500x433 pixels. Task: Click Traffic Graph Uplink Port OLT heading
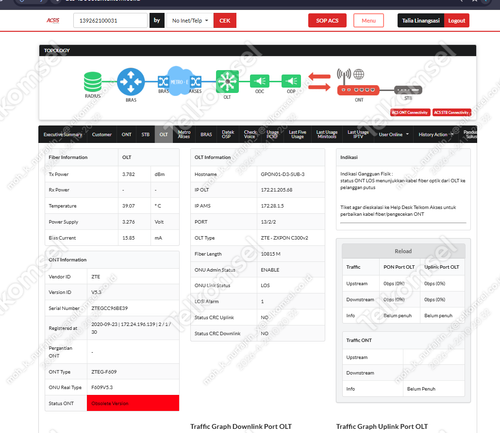(x=382, y=427)
